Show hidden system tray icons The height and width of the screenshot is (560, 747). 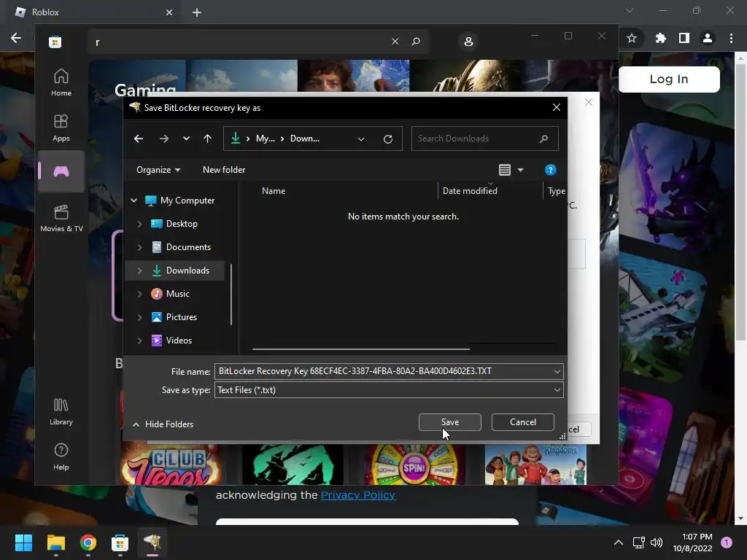pos(618,542)
